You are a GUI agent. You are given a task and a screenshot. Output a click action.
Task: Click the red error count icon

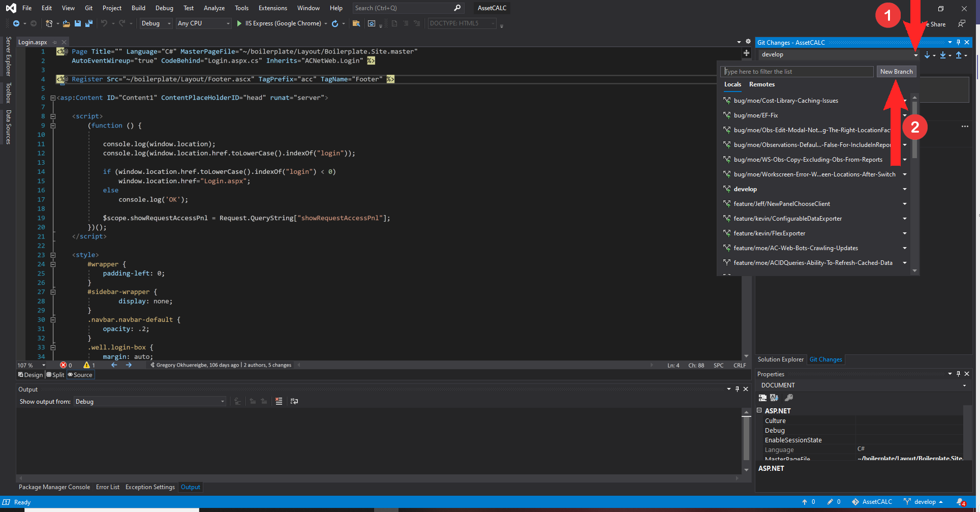[63, 365]
